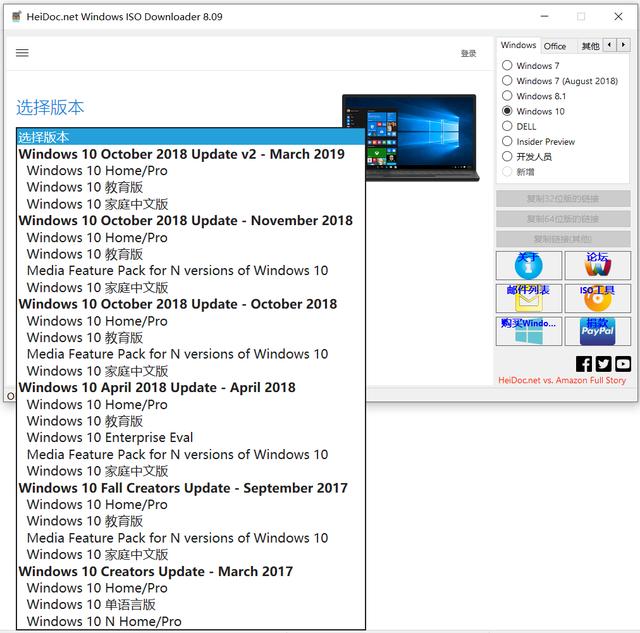Switch to the Office tab
640x633 pixels.
[555, 46]
